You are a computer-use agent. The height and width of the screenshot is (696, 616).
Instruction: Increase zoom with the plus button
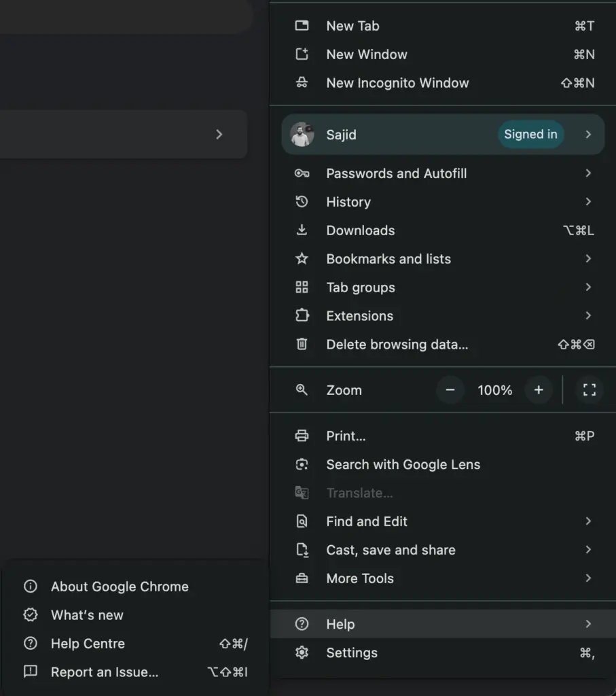click(539, 390)
